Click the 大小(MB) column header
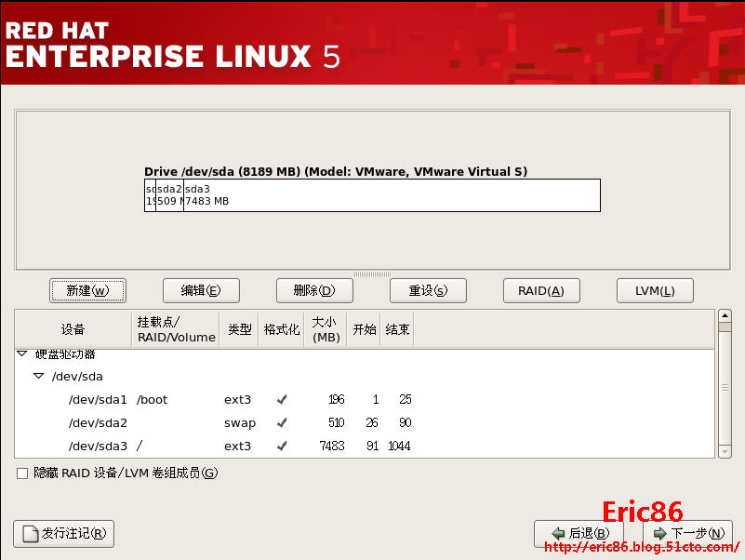The width and height of the screenshot is (745, 560). click(x=326, y=329)
